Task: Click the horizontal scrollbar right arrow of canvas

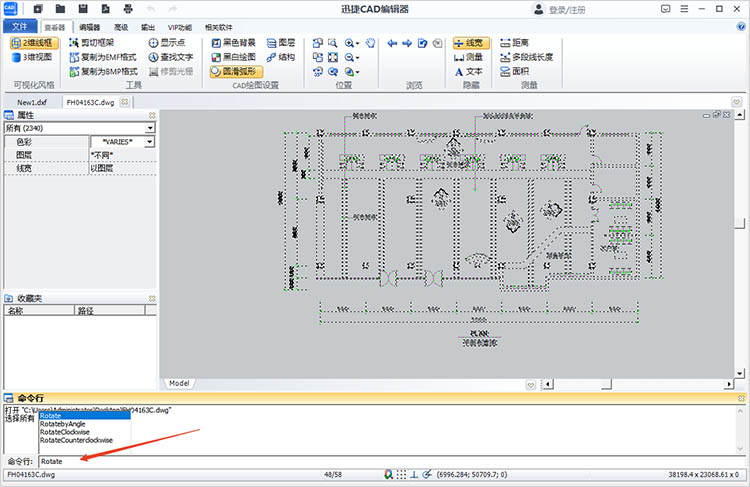Action: [x=729, y=384]
